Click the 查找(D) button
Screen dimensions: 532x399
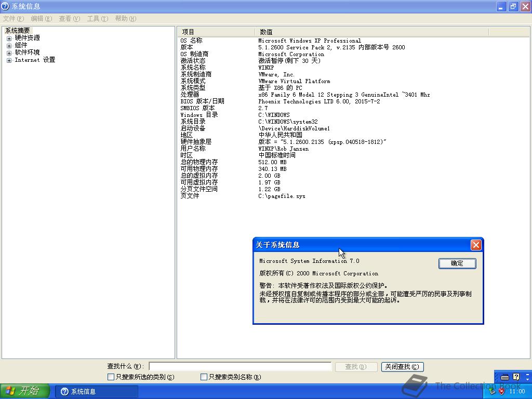point(356,367)
